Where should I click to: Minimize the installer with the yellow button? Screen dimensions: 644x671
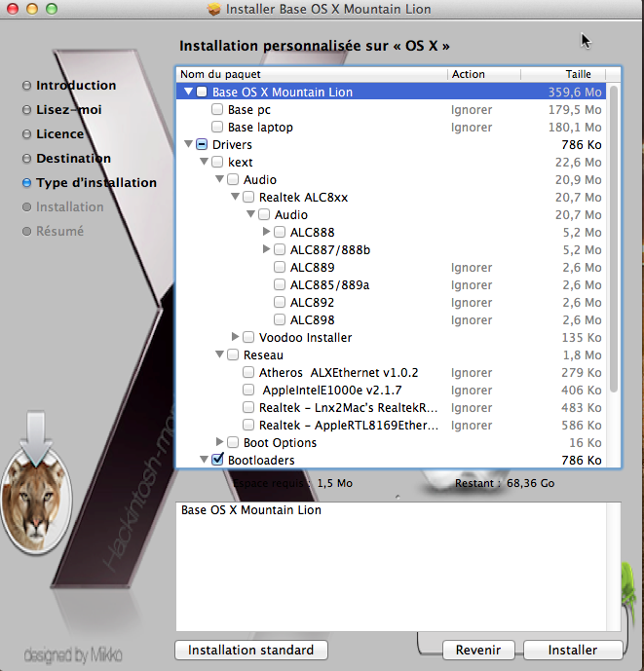32,9
